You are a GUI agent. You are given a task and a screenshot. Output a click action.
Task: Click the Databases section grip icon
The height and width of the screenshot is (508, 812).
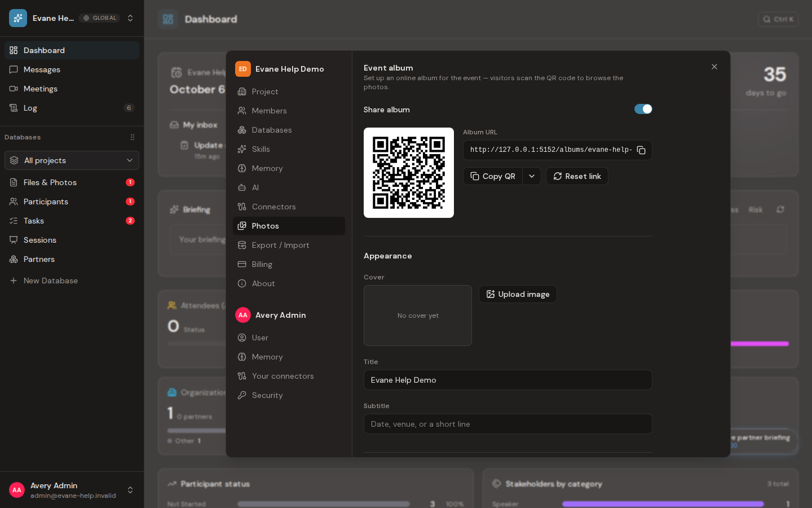tap(133, 137)
